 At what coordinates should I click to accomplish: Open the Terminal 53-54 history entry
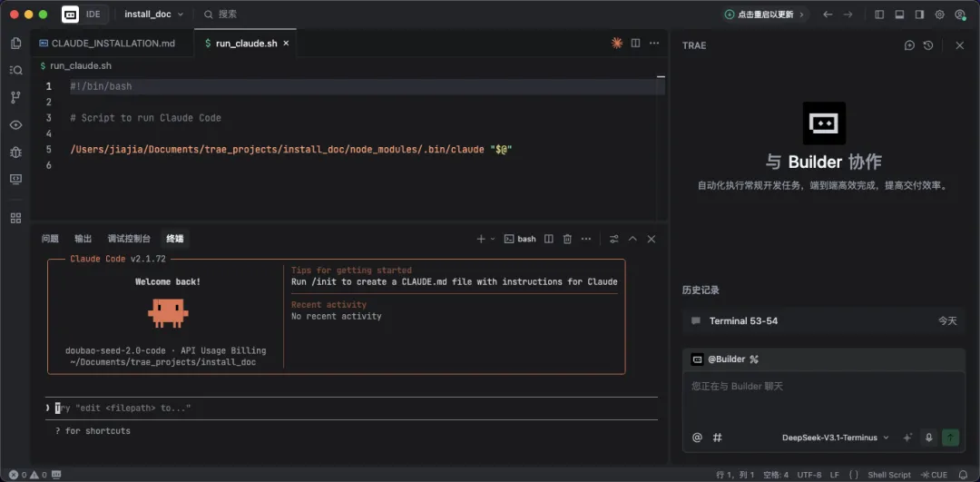pos(824,320)
